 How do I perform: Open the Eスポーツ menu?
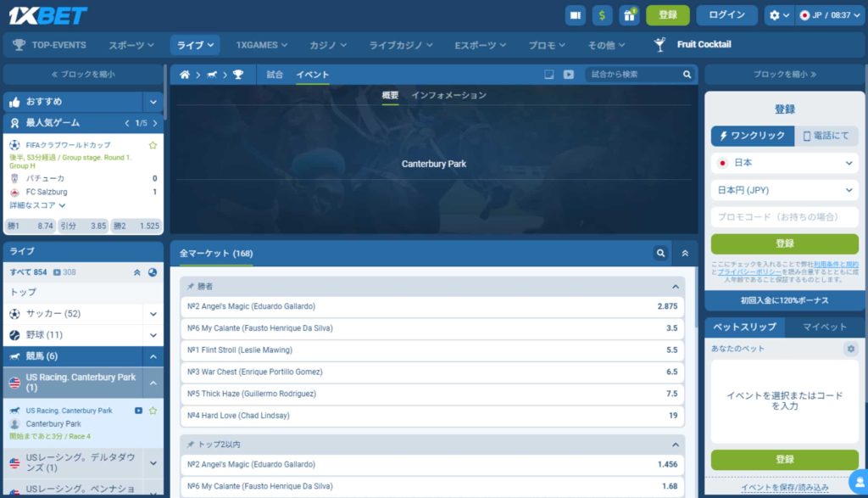pos(480,45)
